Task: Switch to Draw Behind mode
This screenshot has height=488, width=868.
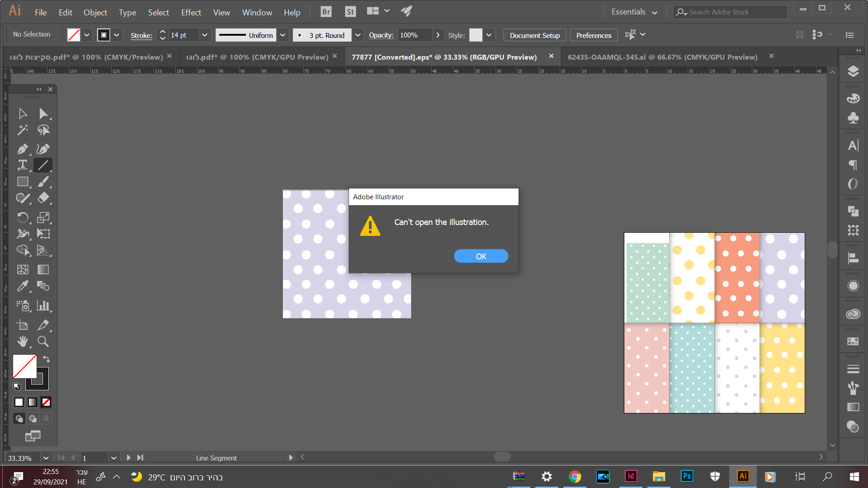Action: coord(33,418)
